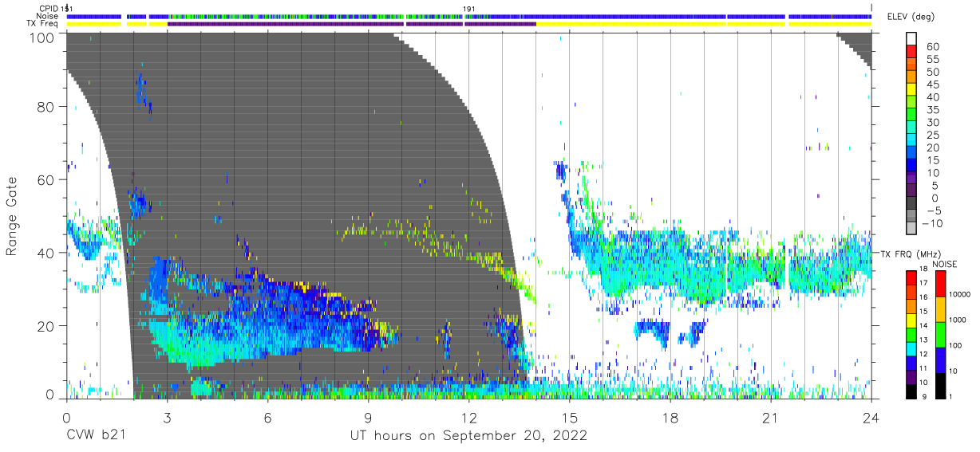Click the x-axis tick label "12"

click(x=468, y=418)
